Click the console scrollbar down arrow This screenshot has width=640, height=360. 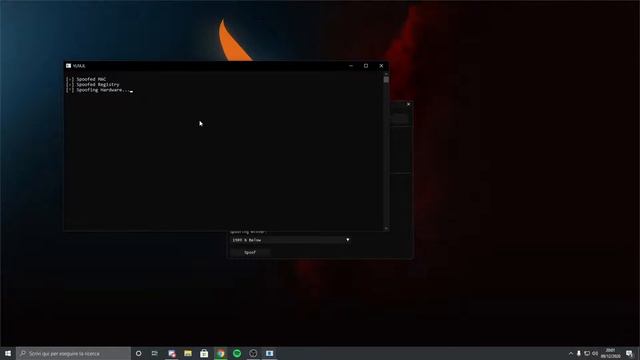tap(386, 228)
